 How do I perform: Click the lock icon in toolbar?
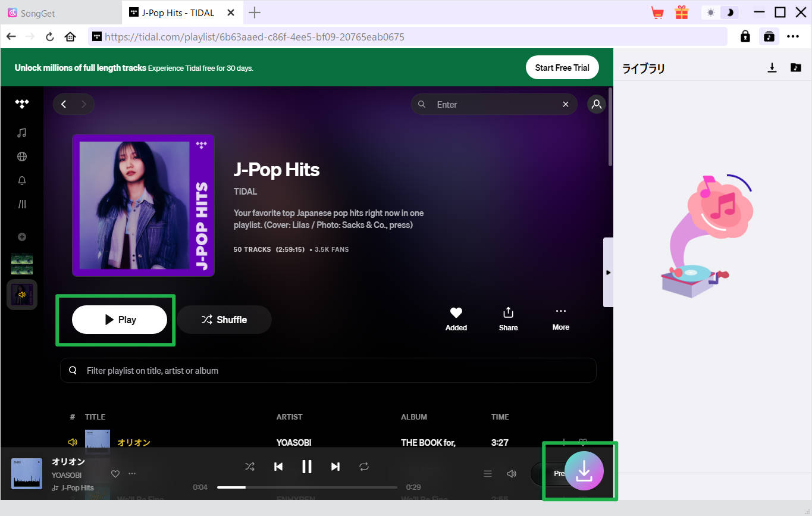pyautogui.click(x=745, y=37)
